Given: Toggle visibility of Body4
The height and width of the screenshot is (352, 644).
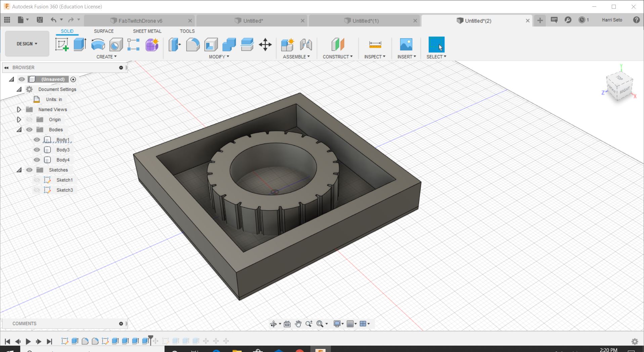Looking at the screenshot, I should (37, 160).
